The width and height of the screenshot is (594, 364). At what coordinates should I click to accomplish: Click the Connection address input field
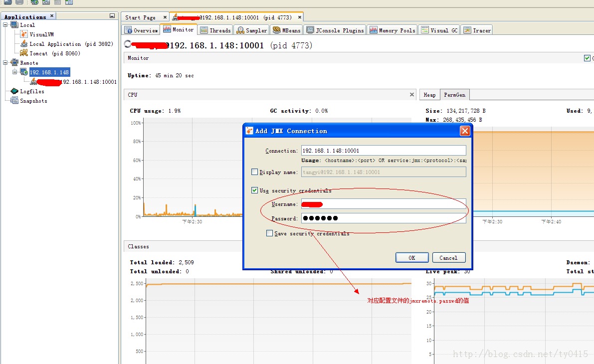384,151
